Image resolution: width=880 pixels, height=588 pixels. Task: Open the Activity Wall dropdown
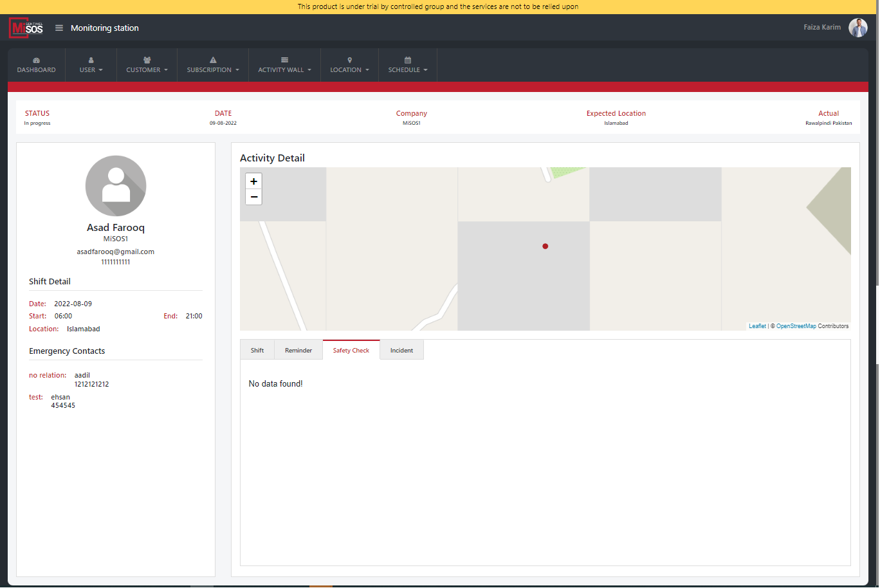click(284, 66)
